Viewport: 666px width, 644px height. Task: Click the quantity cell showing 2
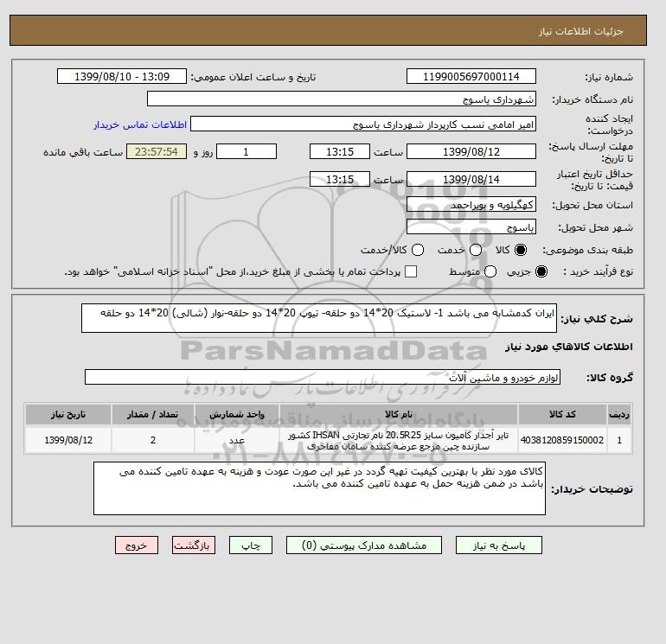click(x=153, y=440)
